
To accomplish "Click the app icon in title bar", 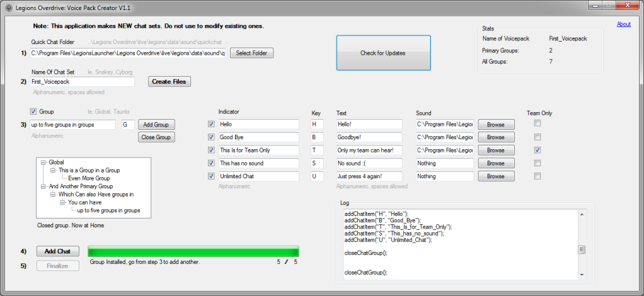I will coord(9,8).
